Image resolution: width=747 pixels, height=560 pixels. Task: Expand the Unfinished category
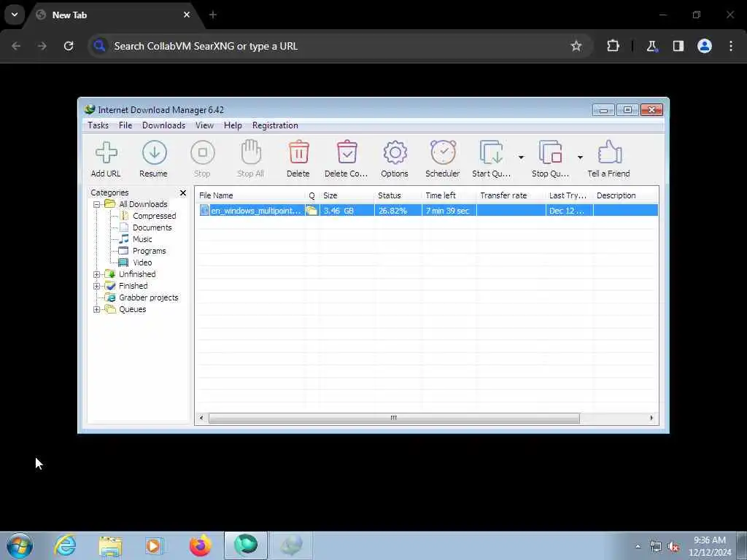(97, 274)
